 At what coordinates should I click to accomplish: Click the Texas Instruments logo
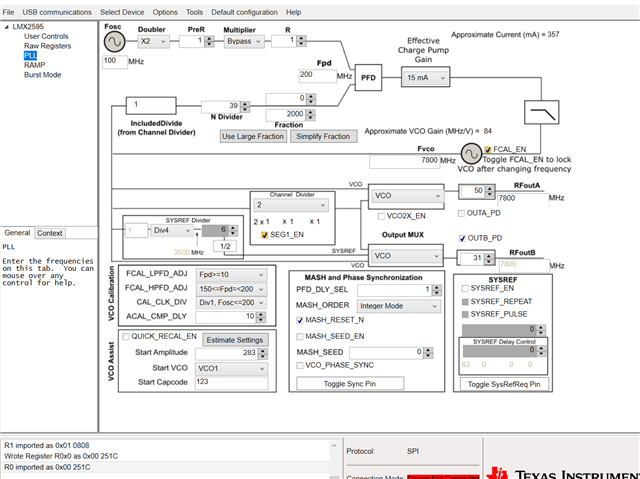563,473
